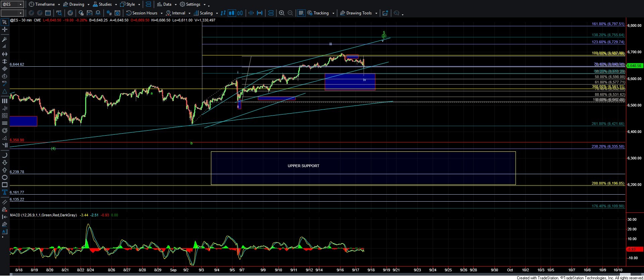Select the ellipse drawing tool

pyautogui.click(x=5, y=178)
